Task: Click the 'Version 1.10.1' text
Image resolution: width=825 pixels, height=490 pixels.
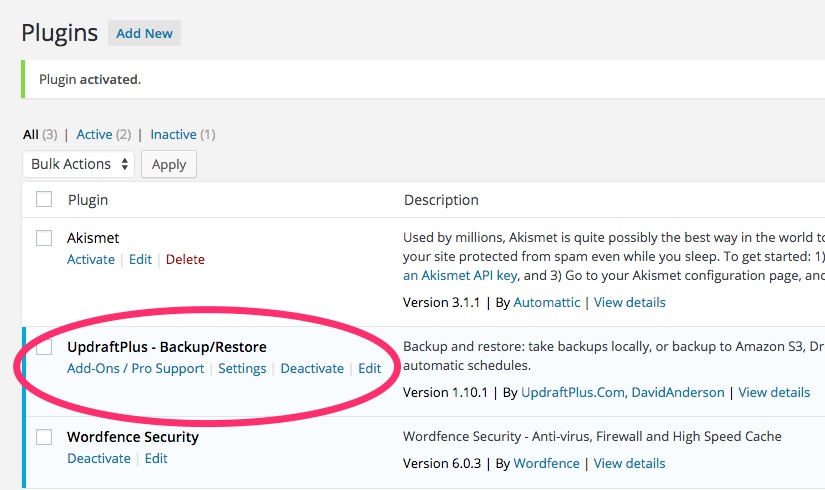Action: pos(445,393)
